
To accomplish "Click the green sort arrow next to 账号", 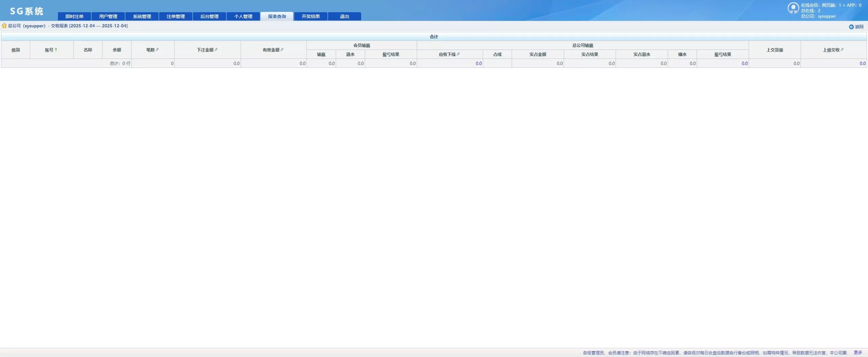I will coord(56,49).
